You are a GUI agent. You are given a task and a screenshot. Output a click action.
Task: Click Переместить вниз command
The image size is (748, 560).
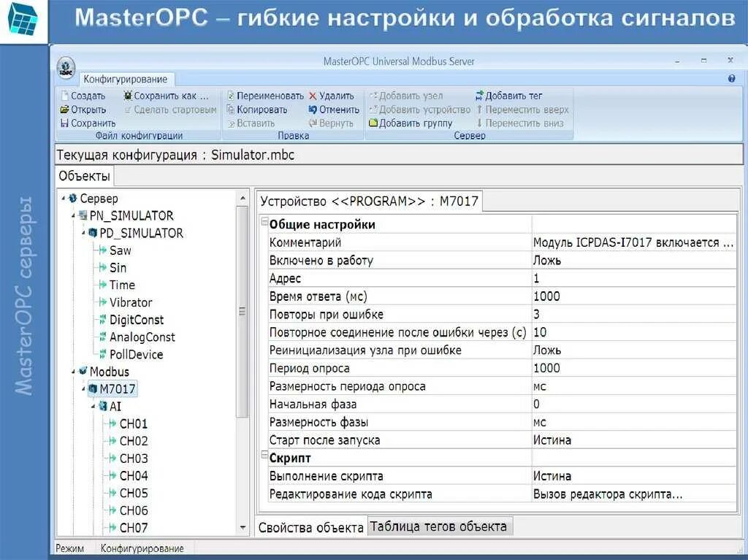pyautogui.click(x=520, y=123)
